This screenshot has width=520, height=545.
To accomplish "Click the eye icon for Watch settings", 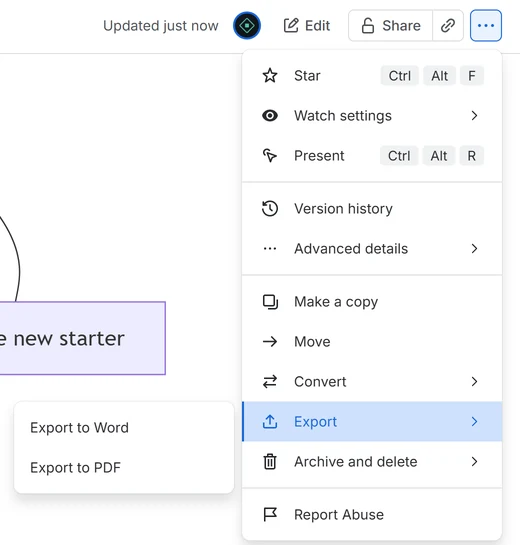I will [270, 115].
